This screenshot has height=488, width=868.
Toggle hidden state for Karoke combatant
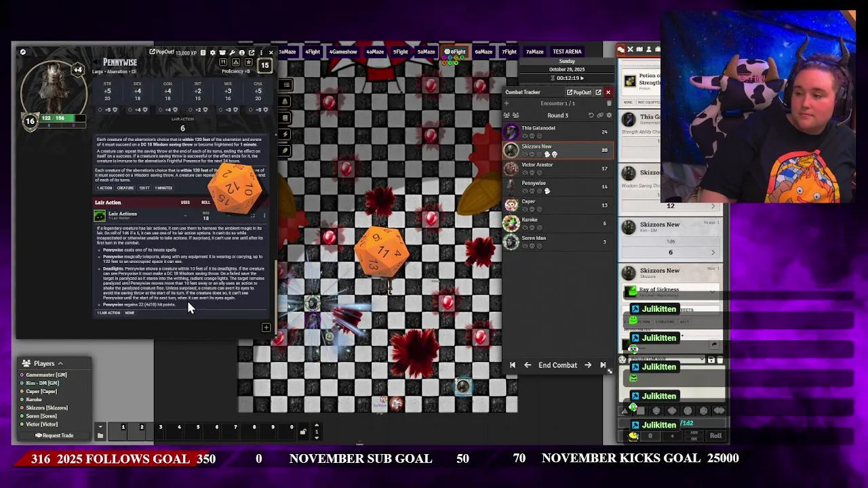[x=525, y=227]
